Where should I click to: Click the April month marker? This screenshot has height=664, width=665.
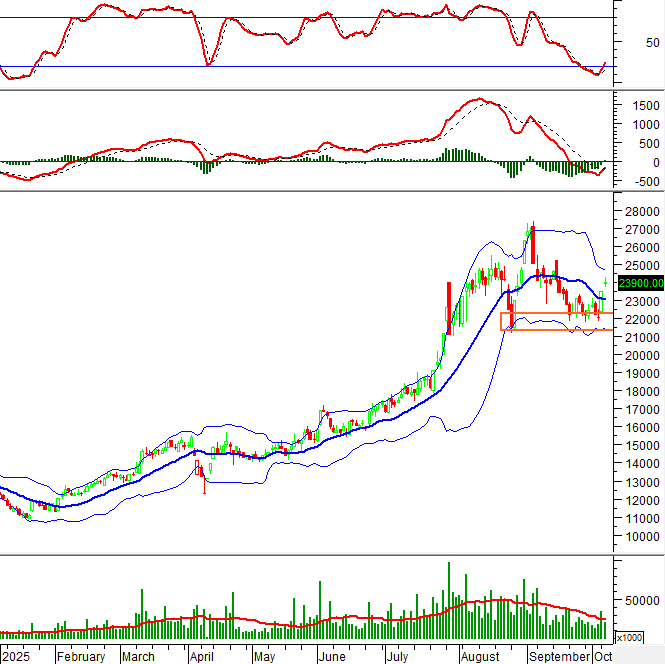coord(202,657)
